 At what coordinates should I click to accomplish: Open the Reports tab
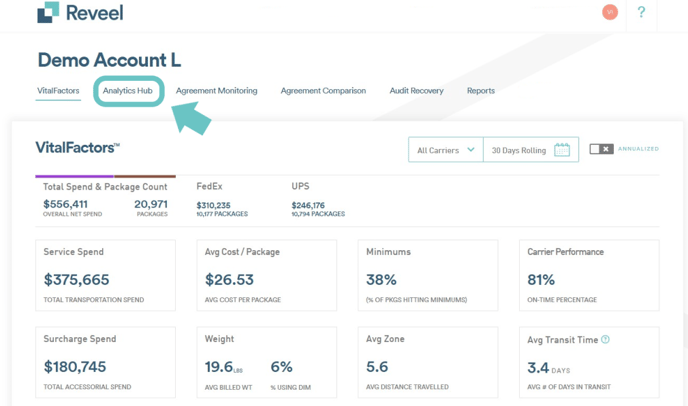coord(481,91)
